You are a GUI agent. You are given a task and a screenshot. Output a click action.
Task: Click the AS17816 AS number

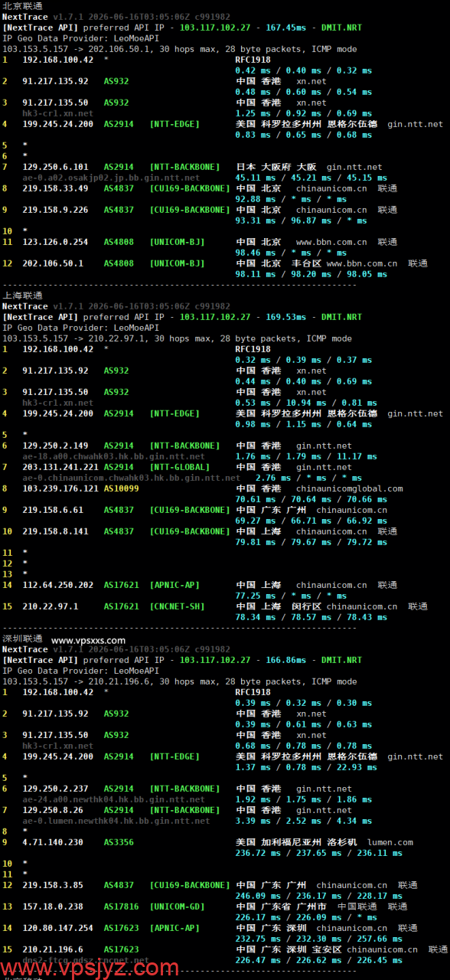click(122, 906)
